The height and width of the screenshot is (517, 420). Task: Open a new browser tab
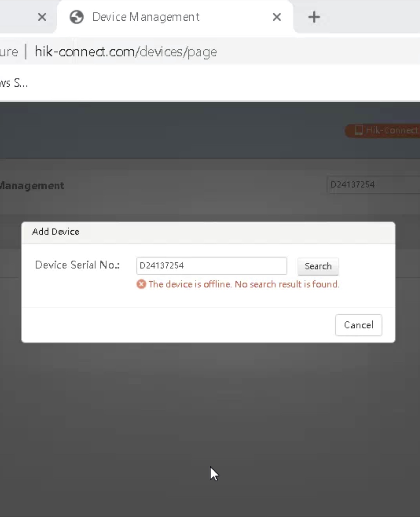point(314,17)
